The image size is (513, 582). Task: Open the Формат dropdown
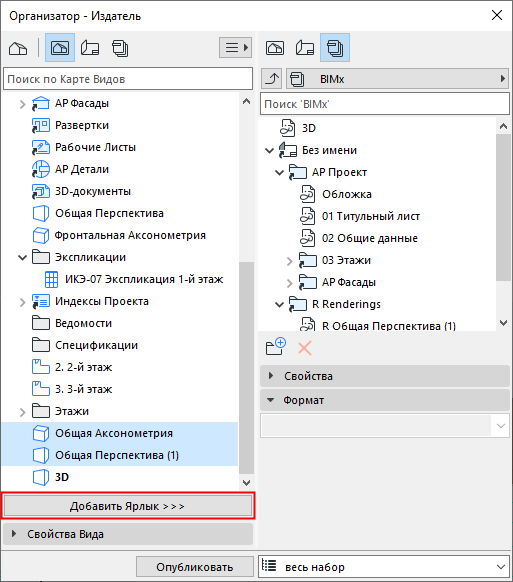coord(385,426)
